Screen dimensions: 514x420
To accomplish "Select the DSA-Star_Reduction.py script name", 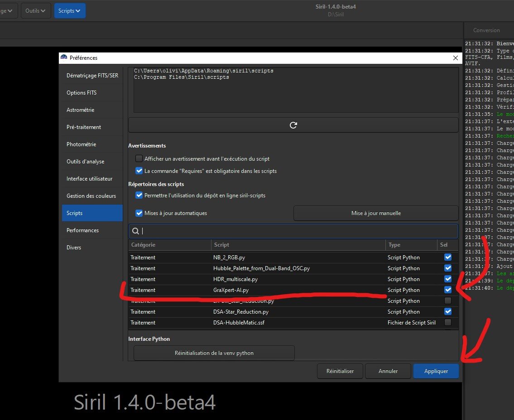I will [241, 311].
